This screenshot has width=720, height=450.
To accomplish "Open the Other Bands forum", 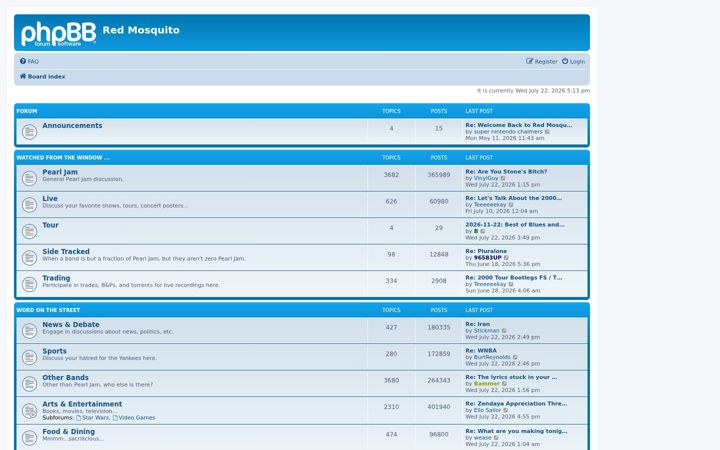I will (66, 377).
